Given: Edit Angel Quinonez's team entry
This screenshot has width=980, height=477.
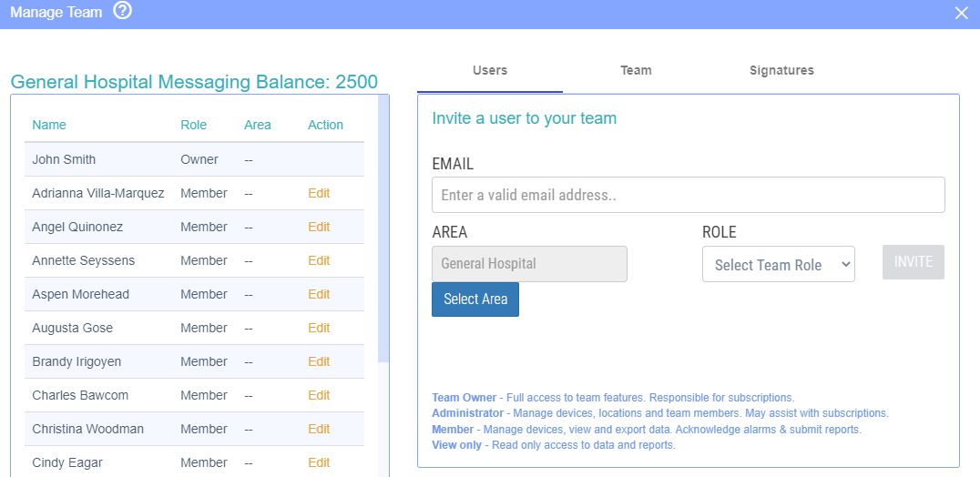Looking at the screenshot, I should [x=319, y=227].
